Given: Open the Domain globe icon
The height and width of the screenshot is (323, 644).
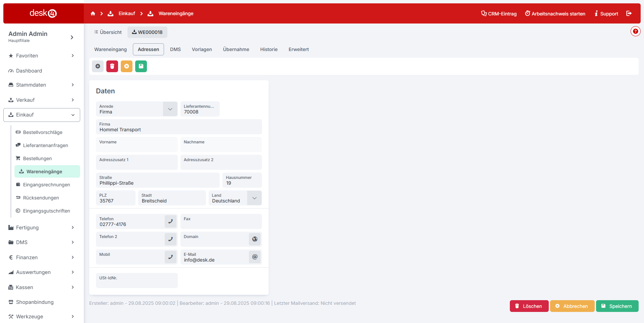Looking at the screenshot, I should click(255, 239).
